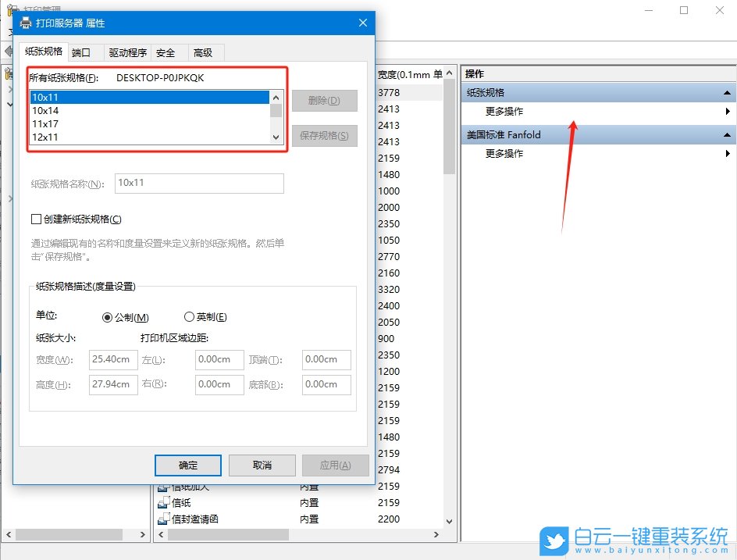The width and height of the screenshot is (737, 560).
Task: Switch to the 驱动程序 tab
Action: point(130,52)
